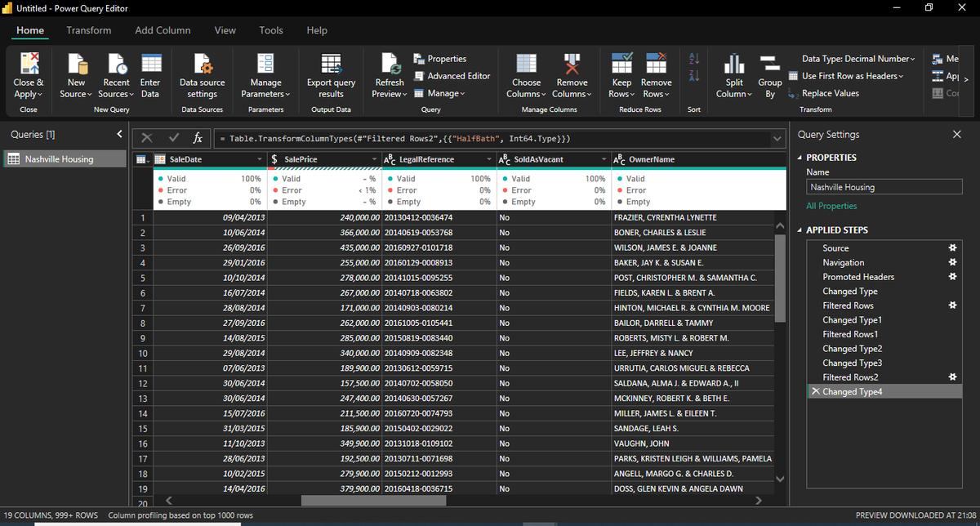The width and height of the screenshot is (980, 526).
Task: Open Use First Row as Headers dropdown
Action: (846, 76)
